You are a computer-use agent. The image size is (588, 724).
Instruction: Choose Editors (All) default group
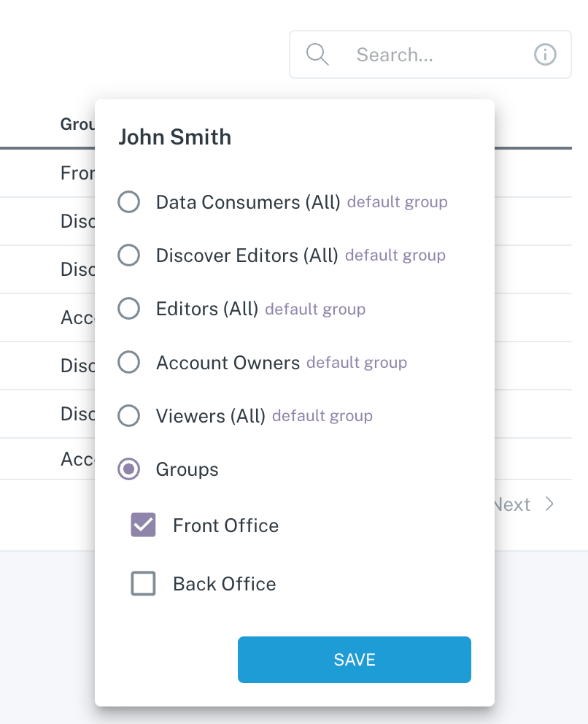[x=129, y=309]
